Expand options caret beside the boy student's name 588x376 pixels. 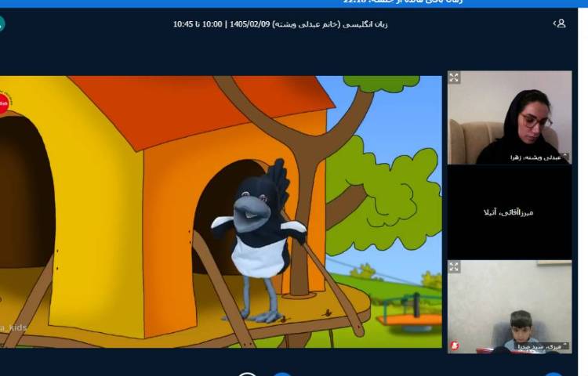tap(565, 345)
